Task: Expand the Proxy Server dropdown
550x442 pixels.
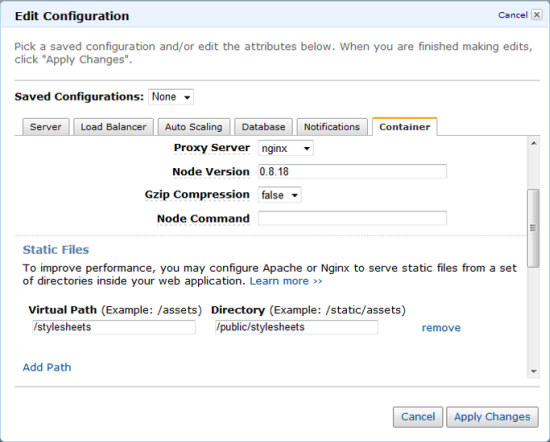Action: click(286, 148)
